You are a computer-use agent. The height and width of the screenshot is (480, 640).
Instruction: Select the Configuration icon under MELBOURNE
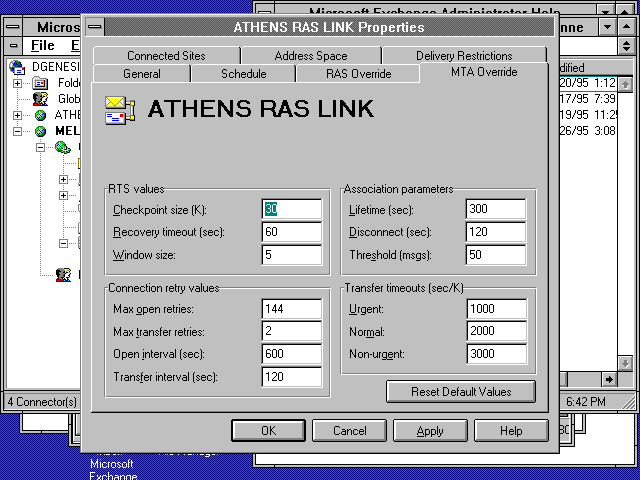coord(63,147)
